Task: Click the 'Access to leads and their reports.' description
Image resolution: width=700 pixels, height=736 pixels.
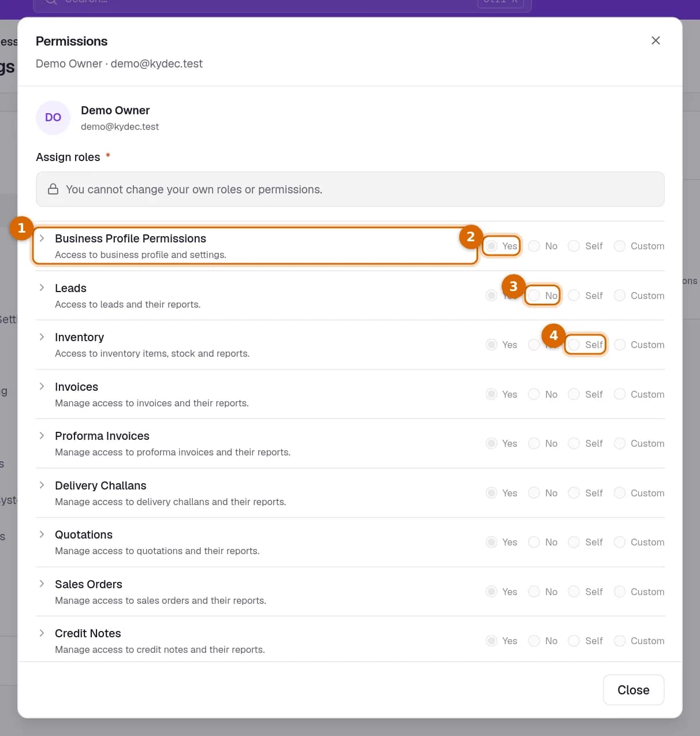Action: pyautogui.click(x=128, y=304)
